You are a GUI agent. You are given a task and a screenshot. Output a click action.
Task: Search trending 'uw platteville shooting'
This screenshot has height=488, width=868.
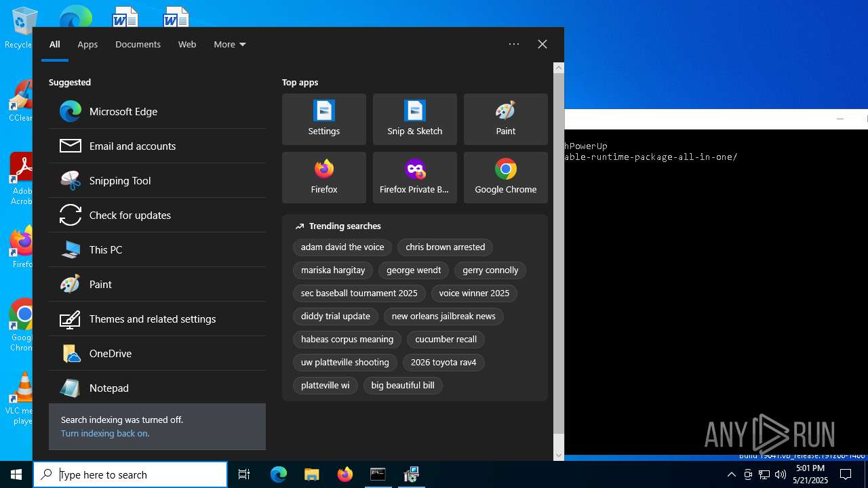click(345, 363)
